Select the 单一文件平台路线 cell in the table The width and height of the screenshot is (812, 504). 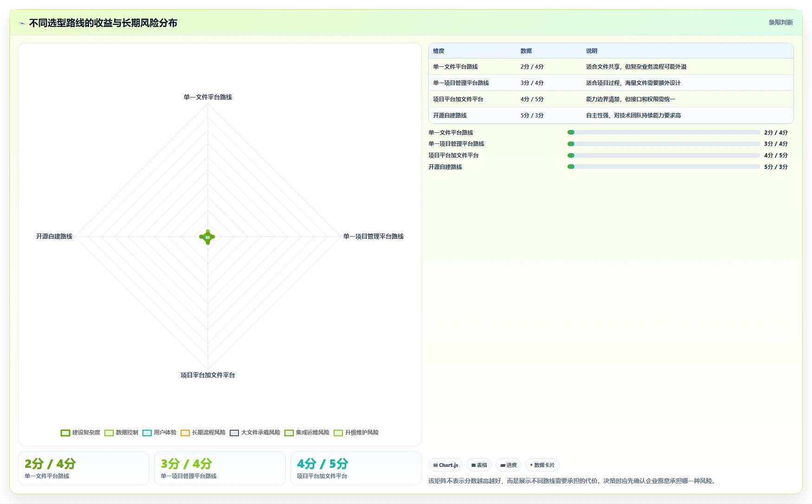click(455, 67)
